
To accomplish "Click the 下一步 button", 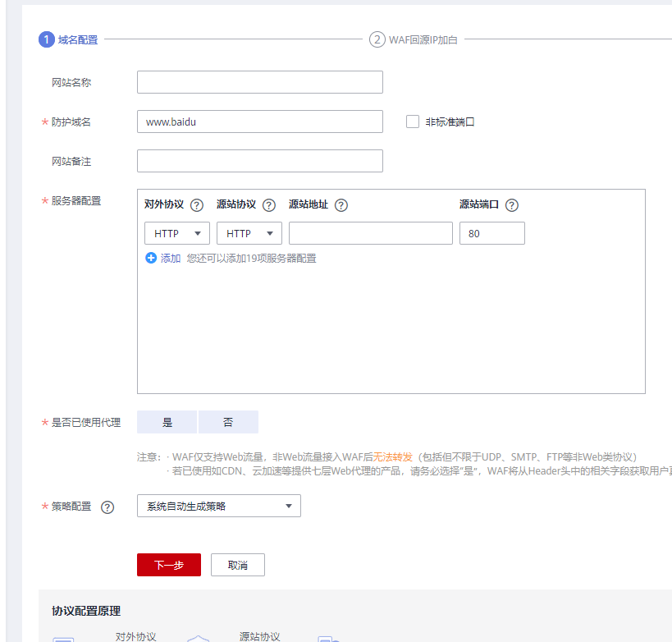I will tap(169, 565).
